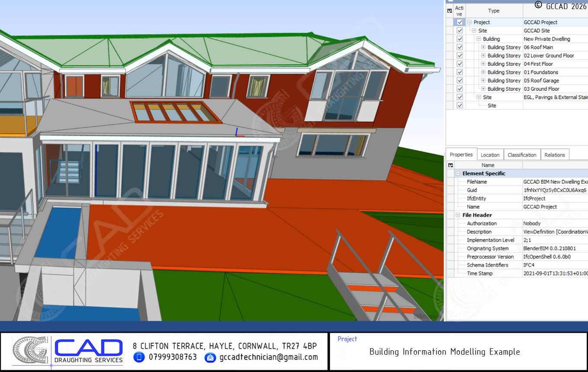Viewport: 588px width, 372px height.
Task: Expand the 04 First Floor building storey
Action: point(483,64)
